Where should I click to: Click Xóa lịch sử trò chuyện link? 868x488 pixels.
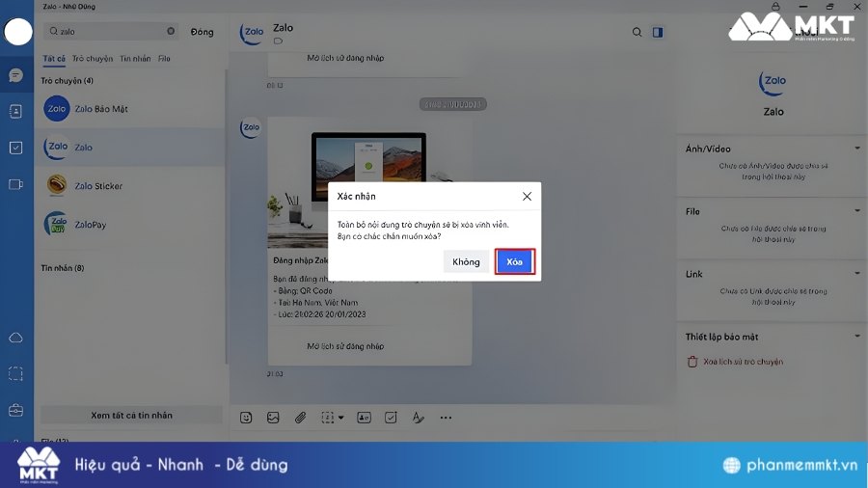tap(743, 362)
